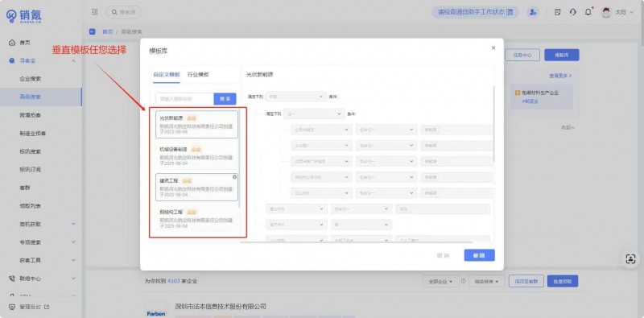Click the 使用 button
This screenshot has width=644, height=318.
(479, 255)
